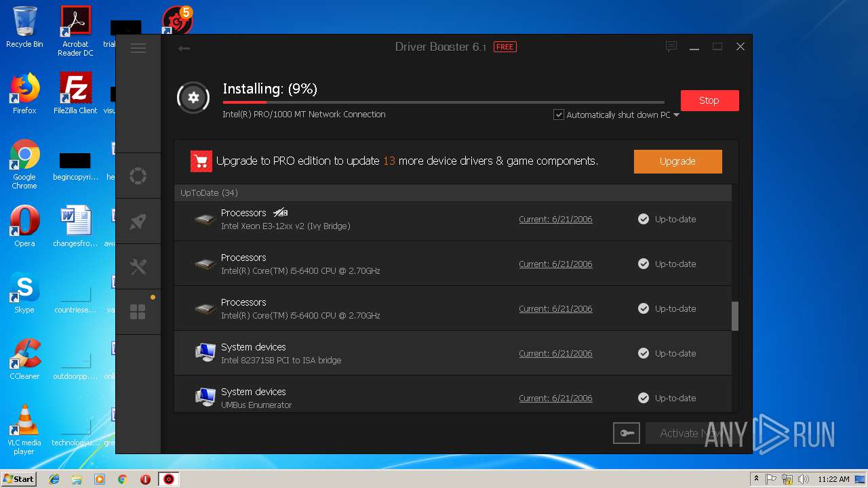The width and height of the screenshot is (868, 488).
Task: Open Google Chrome desktop shortcut
Action: (x=24, y=164)
